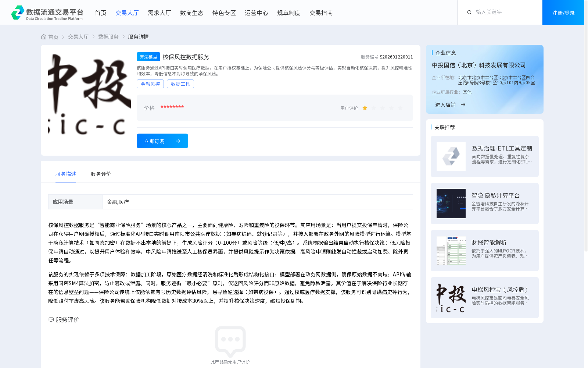Click the 关联推荐 section heading
The image size is (588, 368).
click(445, 127)
